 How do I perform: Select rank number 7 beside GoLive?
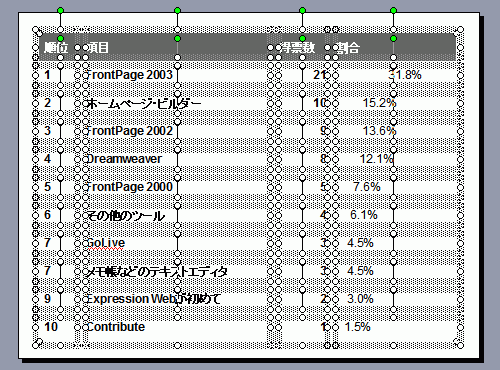[x=47, y=243]
